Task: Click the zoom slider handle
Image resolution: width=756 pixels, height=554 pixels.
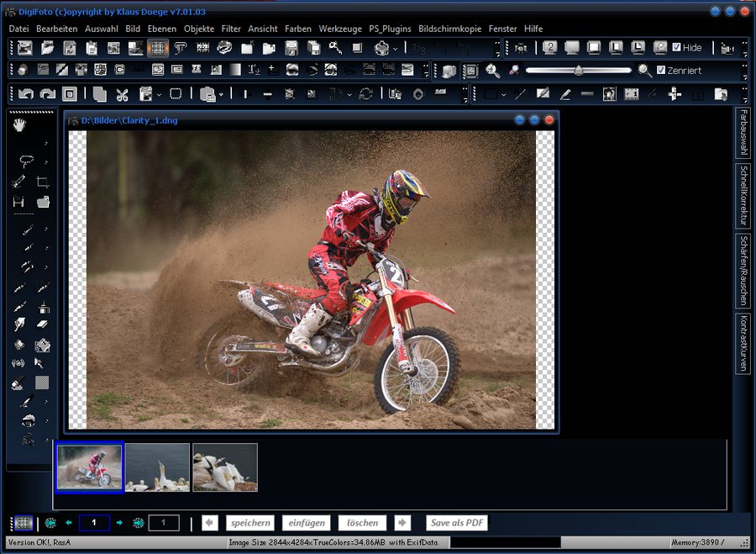Action: 579,71
